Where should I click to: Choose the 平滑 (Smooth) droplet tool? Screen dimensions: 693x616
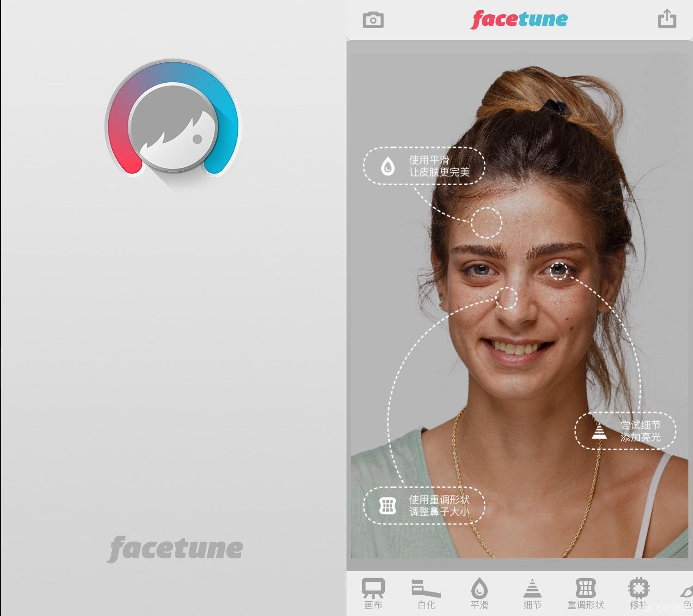click(479, 593)
